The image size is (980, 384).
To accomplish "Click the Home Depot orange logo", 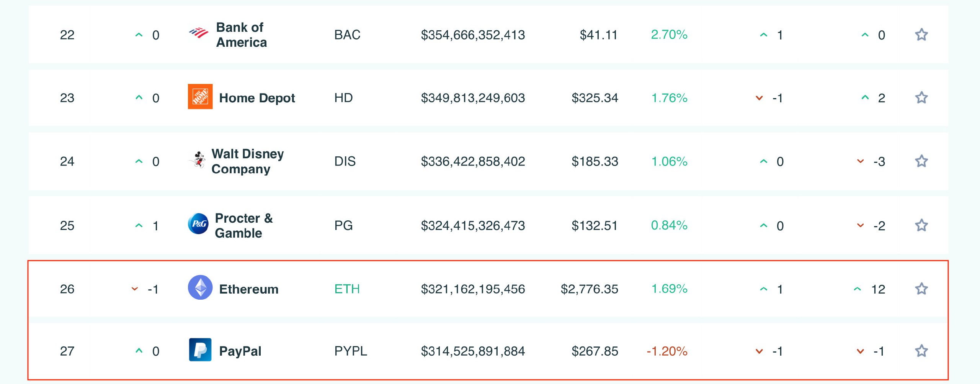I will click(200, 97).
